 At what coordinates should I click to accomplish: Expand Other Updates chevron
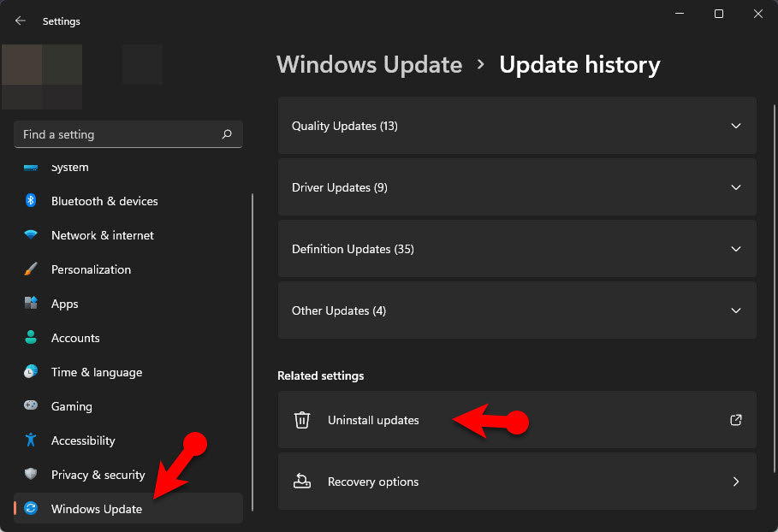coord(736,310)
